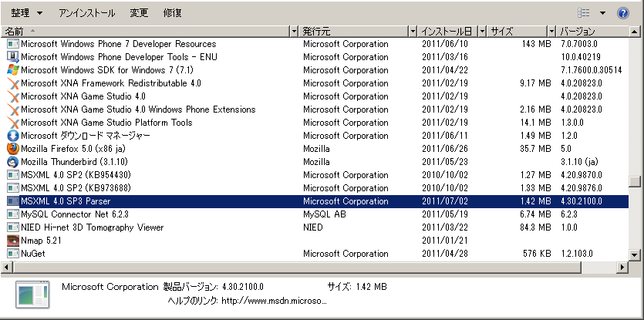Click アンインストール in the toolbar
The width and height of the screenshot is (644, 320).
pyautogui.click(x=86, y=13)
